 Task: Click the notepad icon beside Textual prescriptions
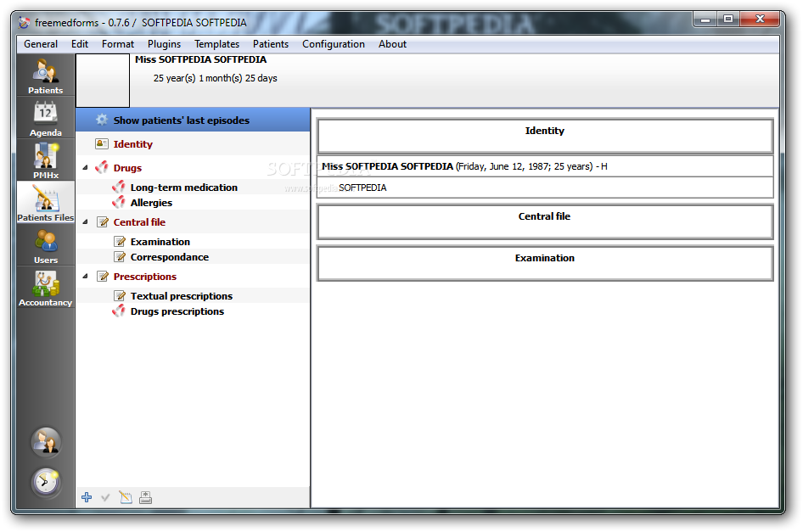120,295
